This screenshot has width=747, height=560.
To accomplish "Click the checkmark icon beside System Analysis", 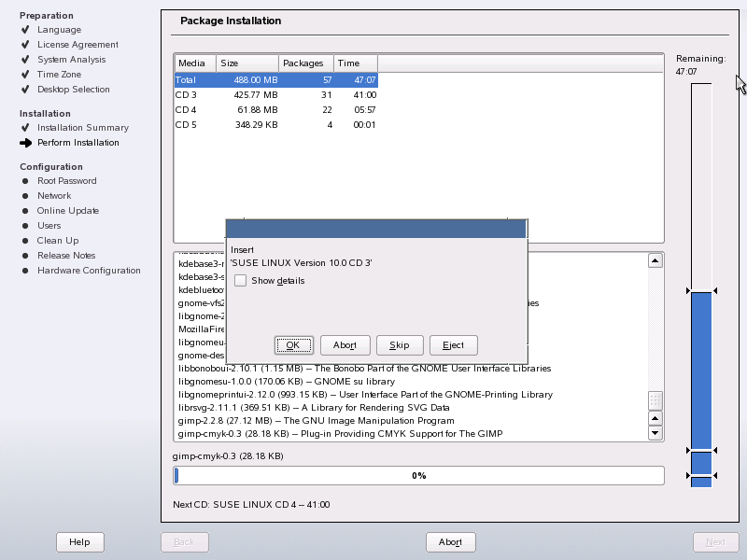I will [x=25, y=60].
